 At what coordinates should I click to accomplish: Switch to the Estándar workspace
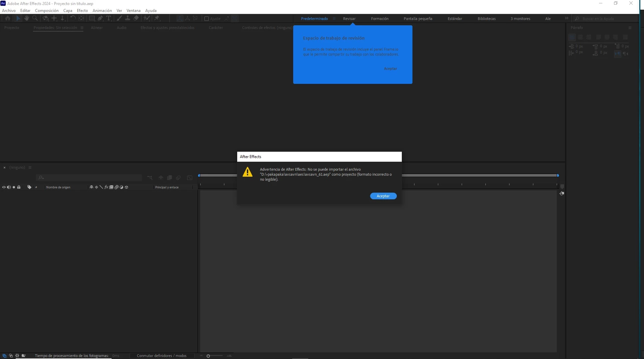(x=455, y=19)
